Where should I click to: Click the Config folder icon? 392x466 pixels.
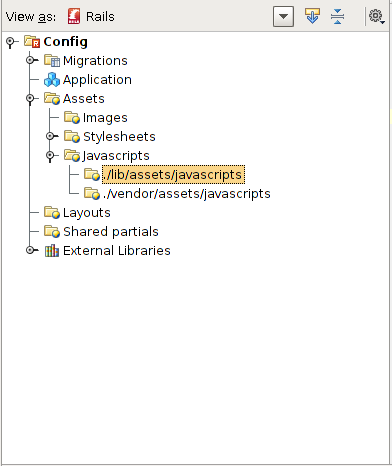tap(32, 42)
